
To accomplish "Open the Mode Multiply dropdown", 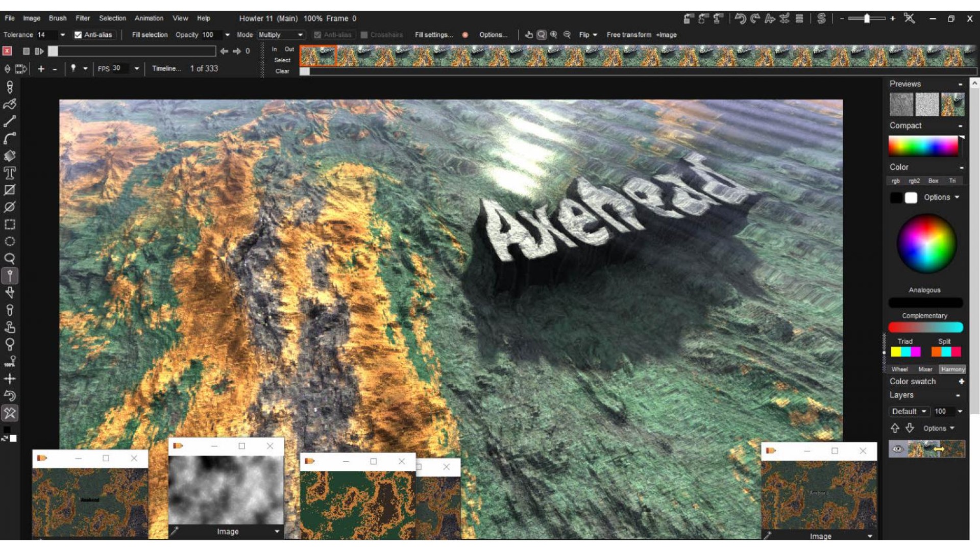I will tap(281, 35).
